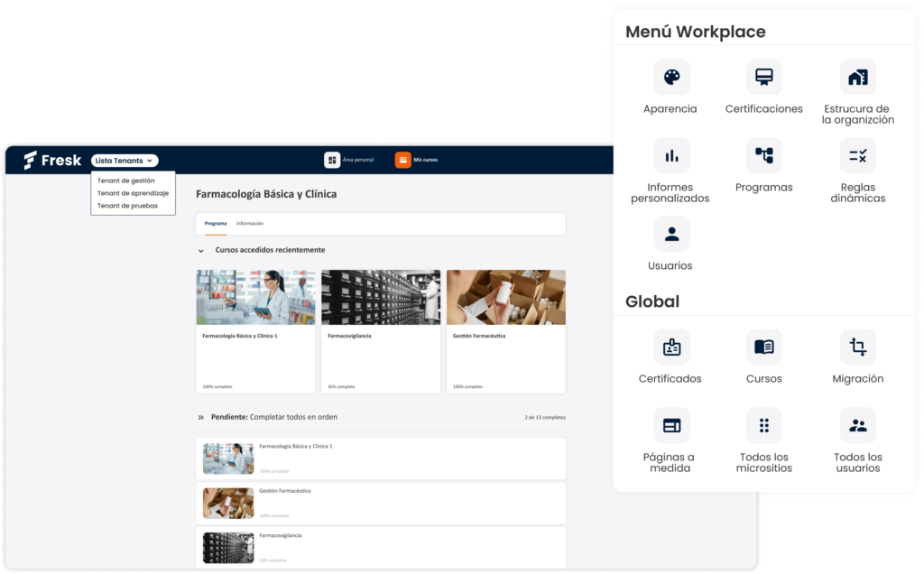
Task: Switch to the Información tab
Action: click(x=250, y=224)
